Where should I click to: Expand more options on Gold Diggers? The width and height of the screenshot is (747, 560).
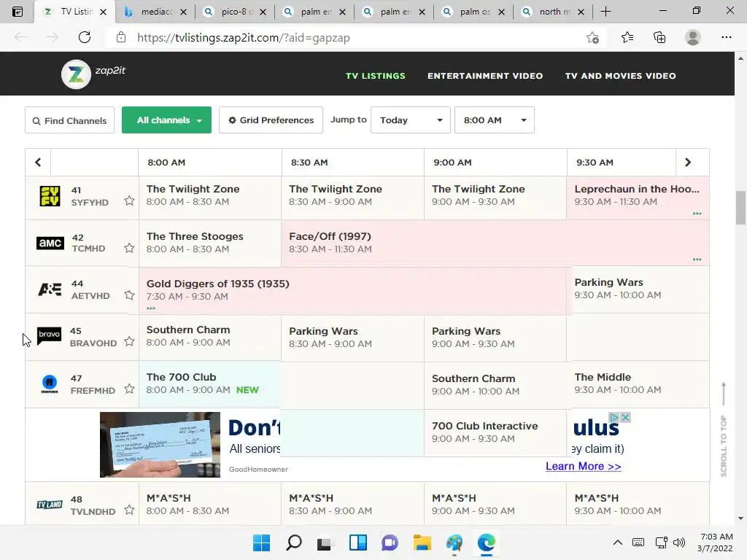click(x=151, y=308)
